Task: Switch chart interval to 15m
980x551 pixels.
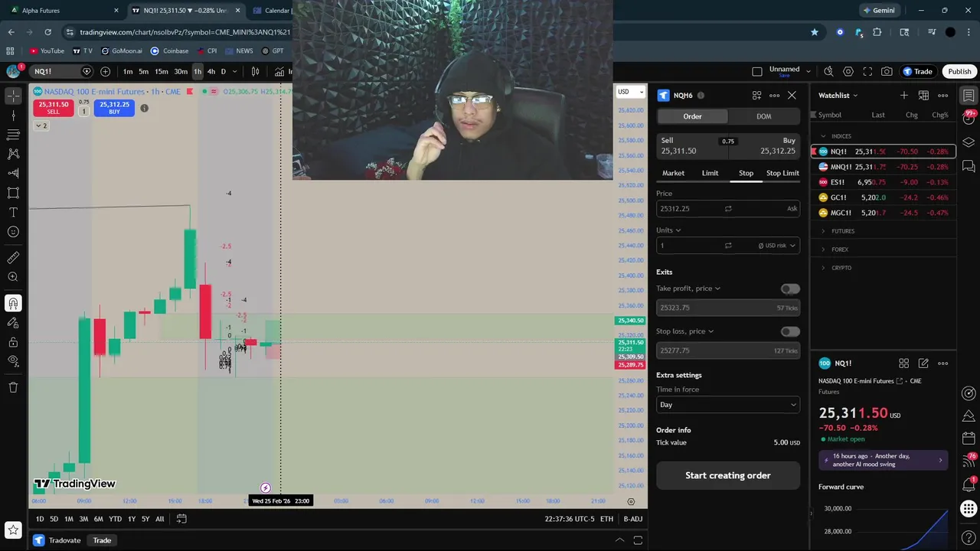Action: tap(162, 71)
